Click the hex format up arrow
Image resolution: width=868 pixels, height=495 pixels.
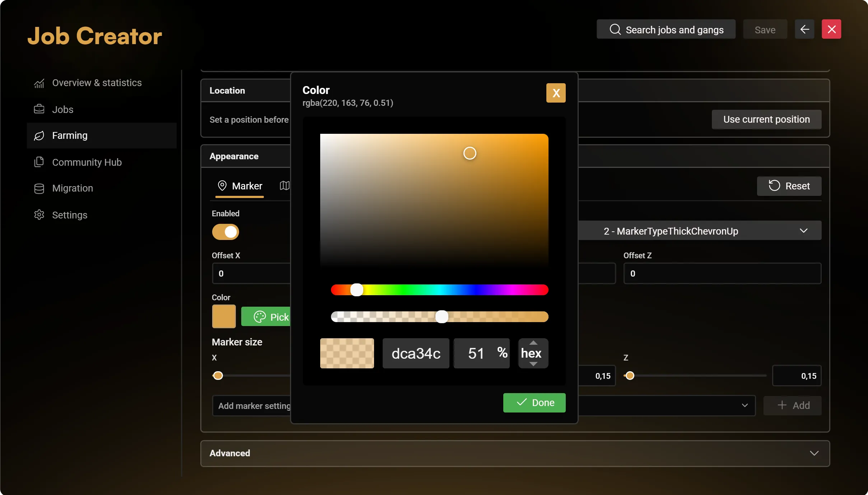click(533, 343)
